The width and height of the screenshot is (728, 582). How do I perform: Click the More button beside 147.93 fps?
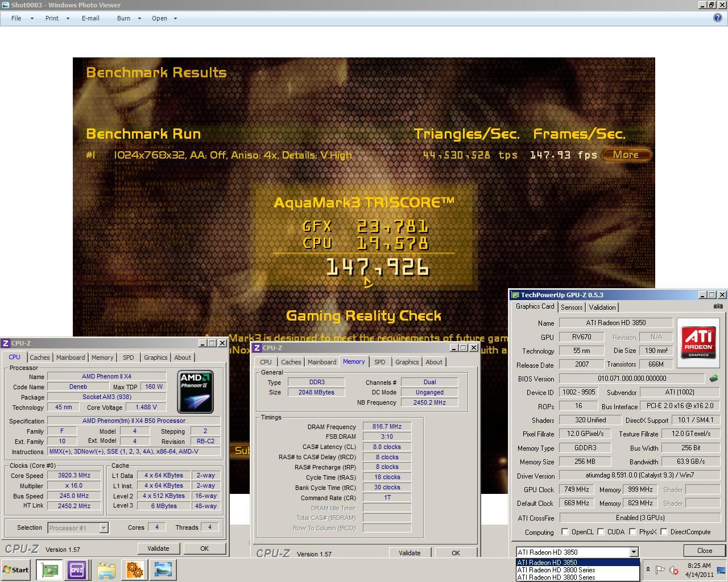click(x=626, y=155)
